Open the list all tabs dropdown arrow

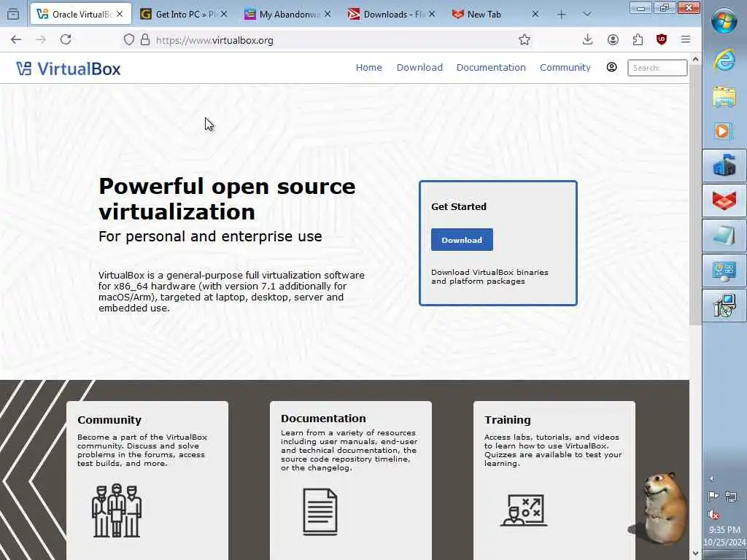[x=587, y=15]
